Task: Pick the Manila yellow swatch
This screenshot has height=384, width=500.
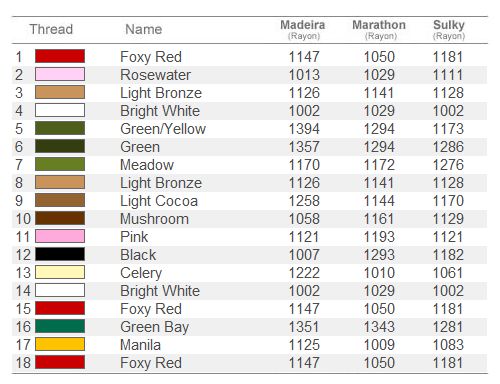Action: tap(60, 344)
